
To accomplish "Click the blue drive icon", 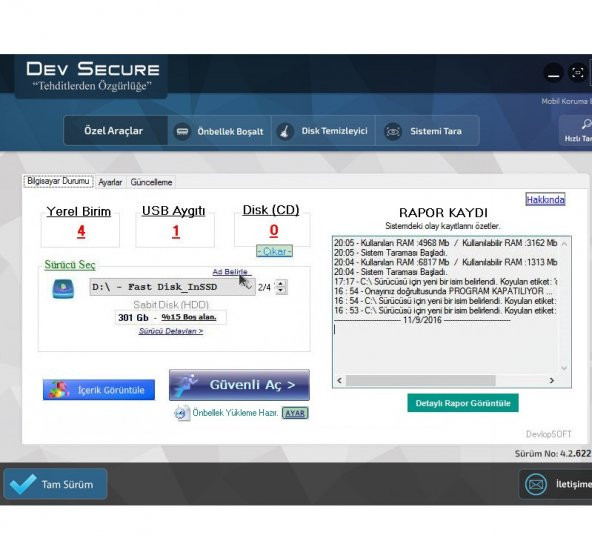I will pyautogui.click(x=63, y=289).
